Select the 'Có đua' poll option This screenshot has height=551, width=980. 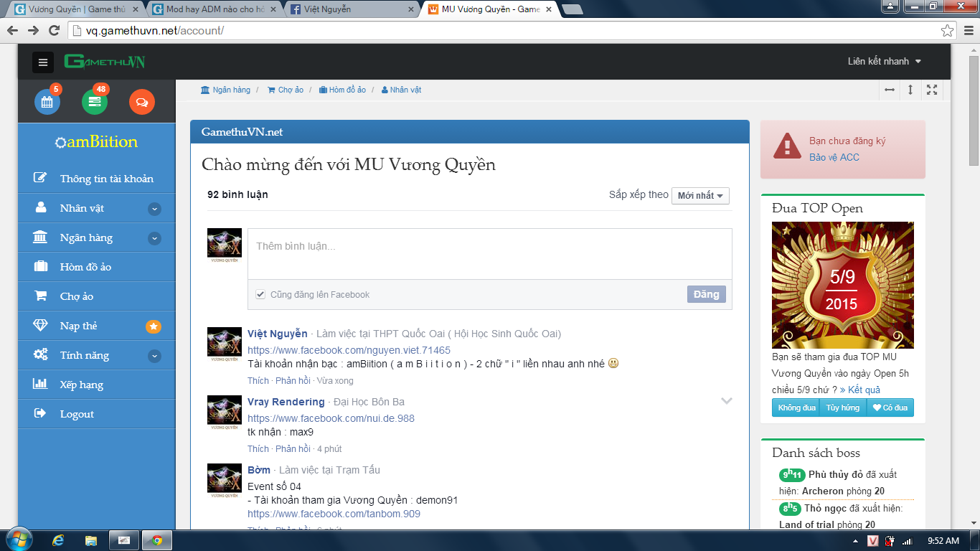[890, 408]
